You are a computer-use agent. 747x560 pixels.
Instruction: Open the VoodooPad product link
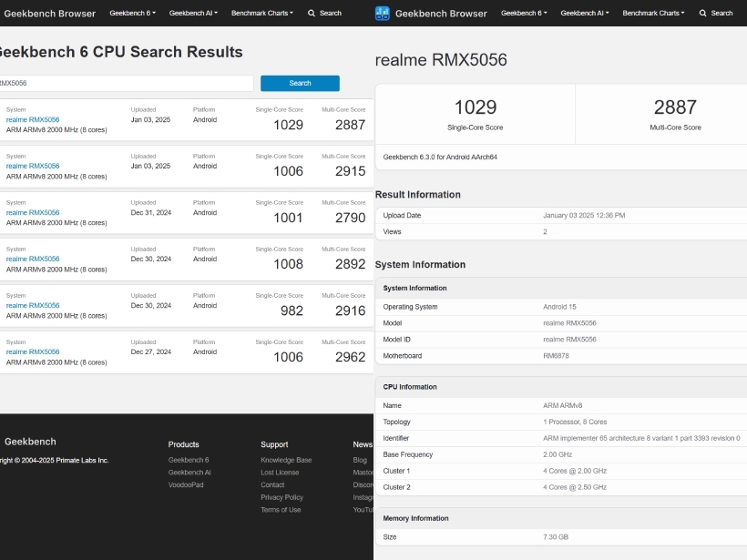coord(186,484)
